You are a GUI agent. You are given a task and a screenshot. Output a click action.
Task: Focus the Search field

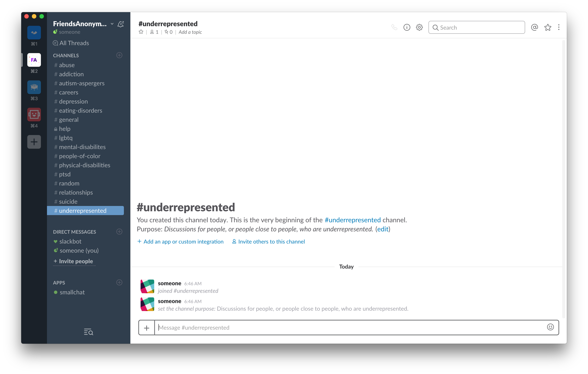pos(477,27)
